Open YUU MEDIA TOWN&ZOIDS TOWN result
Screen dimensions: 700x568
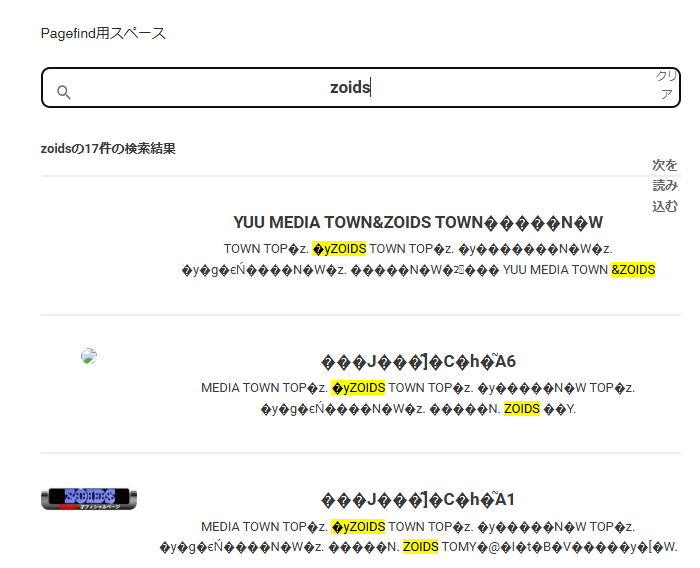tap(418, 222)
